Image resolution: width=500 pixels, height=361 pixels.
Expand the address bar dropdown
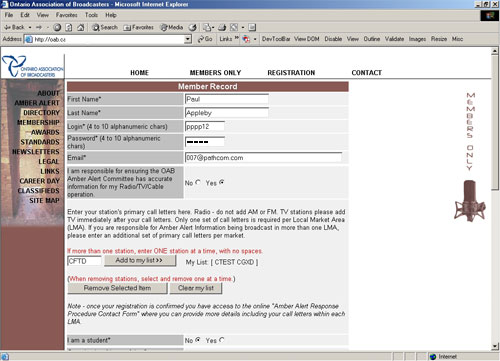188,39
